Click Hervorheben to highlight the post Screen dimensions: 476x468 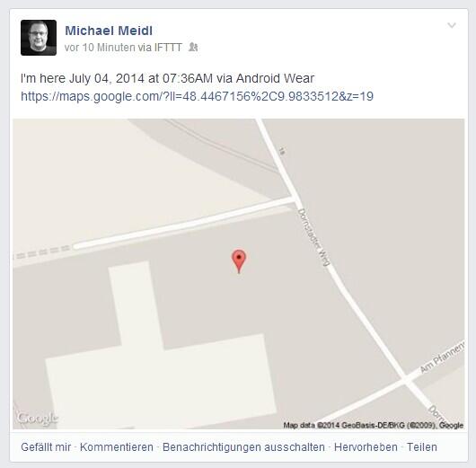[x=366, y=447]
